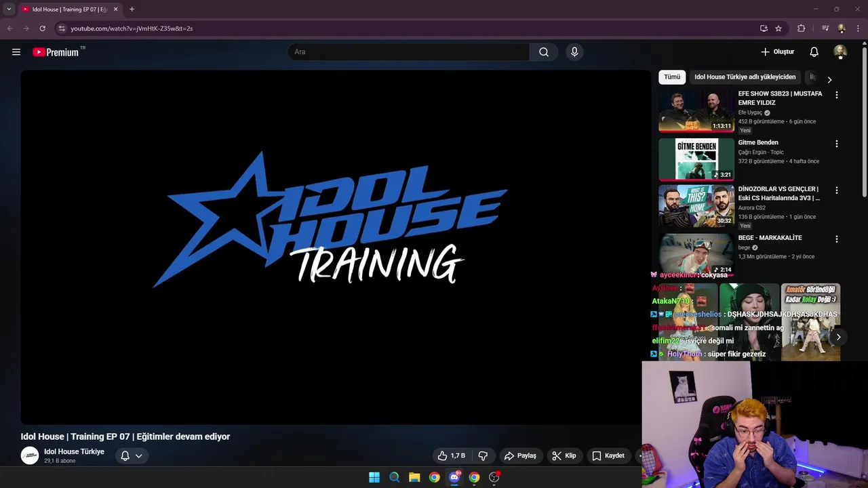The height and width of the screenshot is (488, 868).
Task: Open Windows taskbar search
Action: pyautogui.click(x=394, y=477)
